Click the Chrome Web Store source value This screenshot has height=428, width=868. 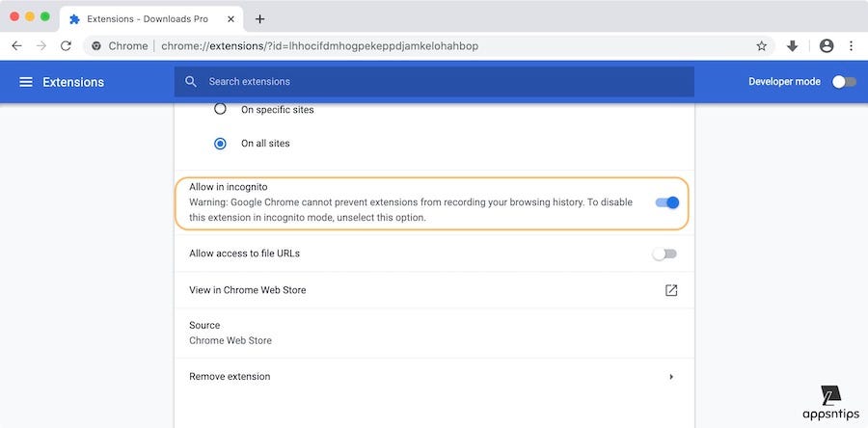coord(231,340)
